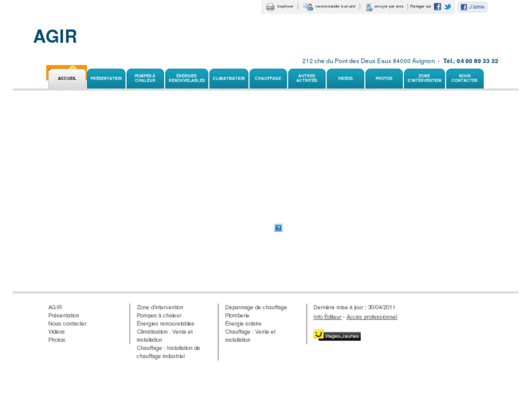Open the Pompes à chaleur tab
Image resolution: width=532 pixels, height=399 pixels.
click(x=145, y=78)
